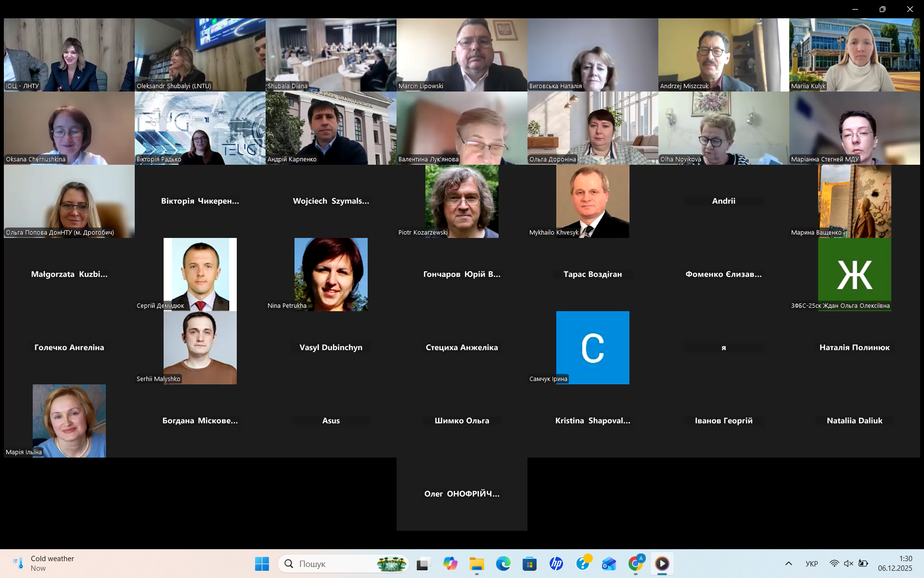Launch Copilot from the taskbar
This screenshot has height=578, width=924.
450,564
